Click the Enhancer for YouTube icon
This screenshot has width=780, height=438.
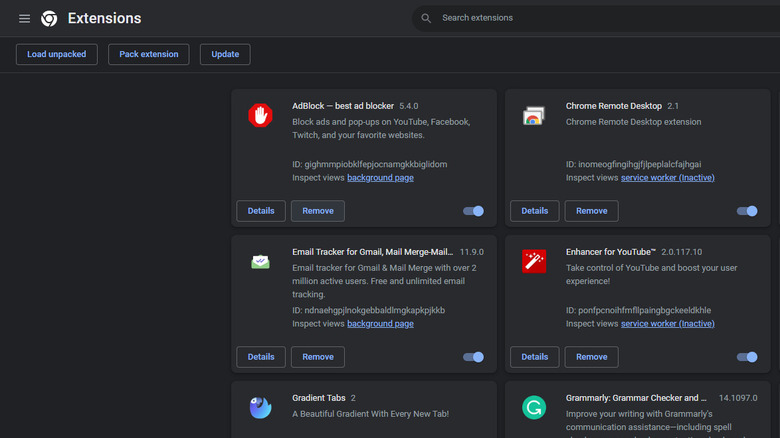coord(533,262)
